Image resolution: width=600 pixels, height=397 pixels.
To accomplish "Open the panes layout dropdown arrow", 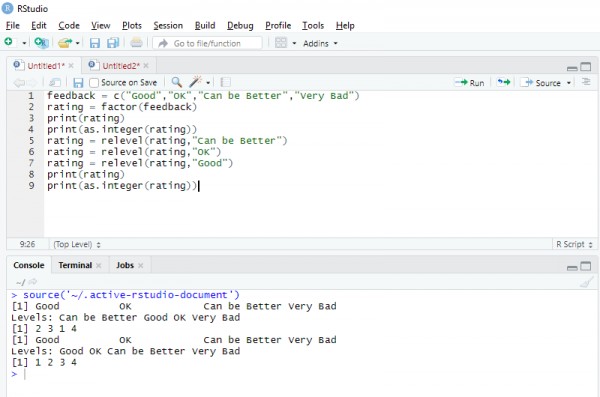I will pos(294,43).
